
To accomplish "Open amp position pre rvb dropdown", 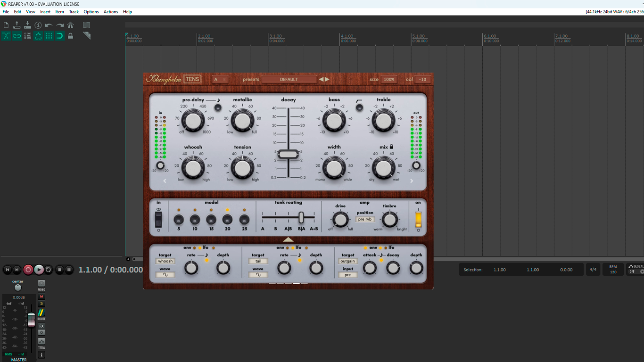I will 365,219.
